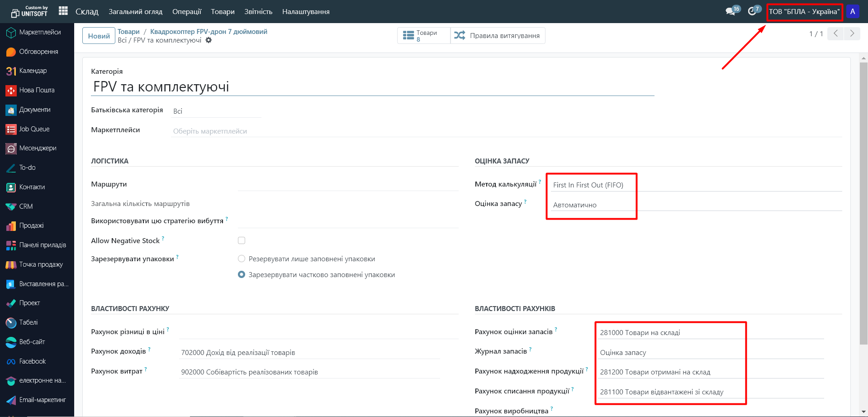This screenshot has width=868, height=417.
Task: Open Рахунок оцінки запасів account dropdown
Action: (x=669, y=332)
